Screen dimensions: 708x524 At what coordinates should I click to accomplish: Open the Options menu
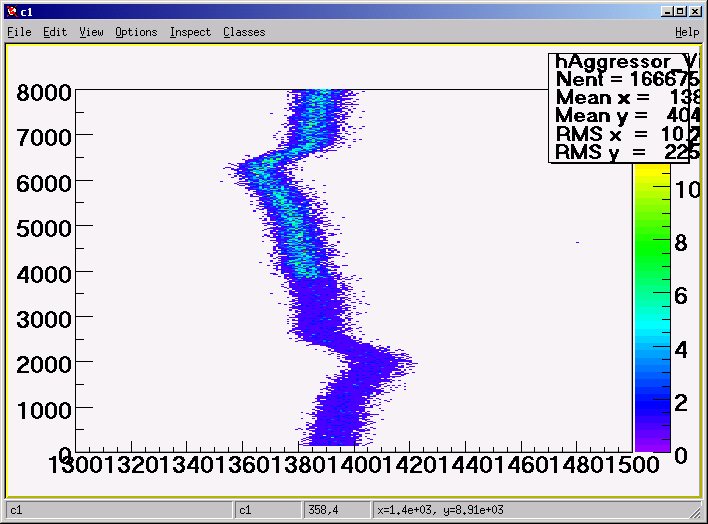coord(136,32)
